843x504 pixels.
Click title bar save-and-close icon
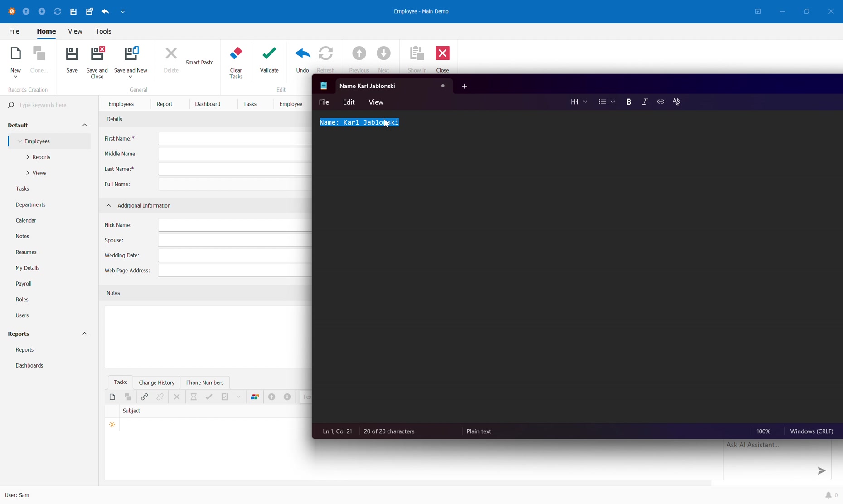point(89,11)
